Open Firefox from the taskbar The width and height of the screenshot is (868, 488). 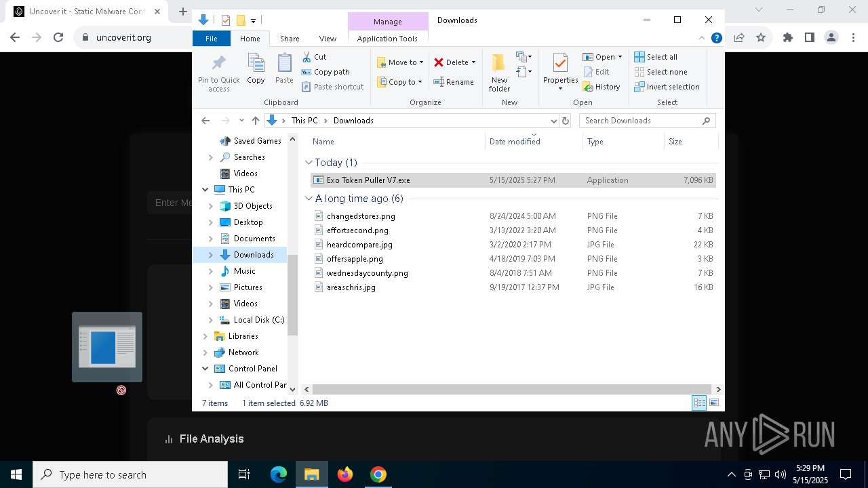[x=345, y=474]
